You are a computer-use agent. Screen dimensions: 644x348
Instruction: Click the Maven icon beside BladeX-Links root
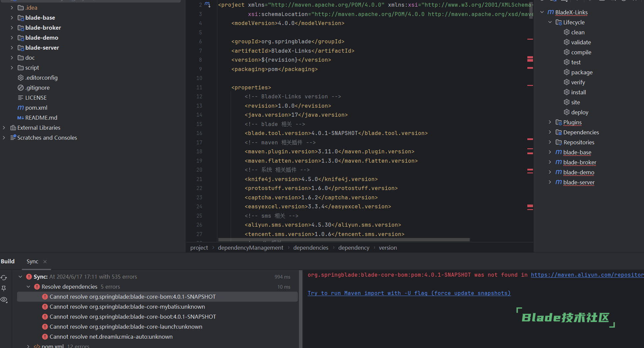[551, 12]
